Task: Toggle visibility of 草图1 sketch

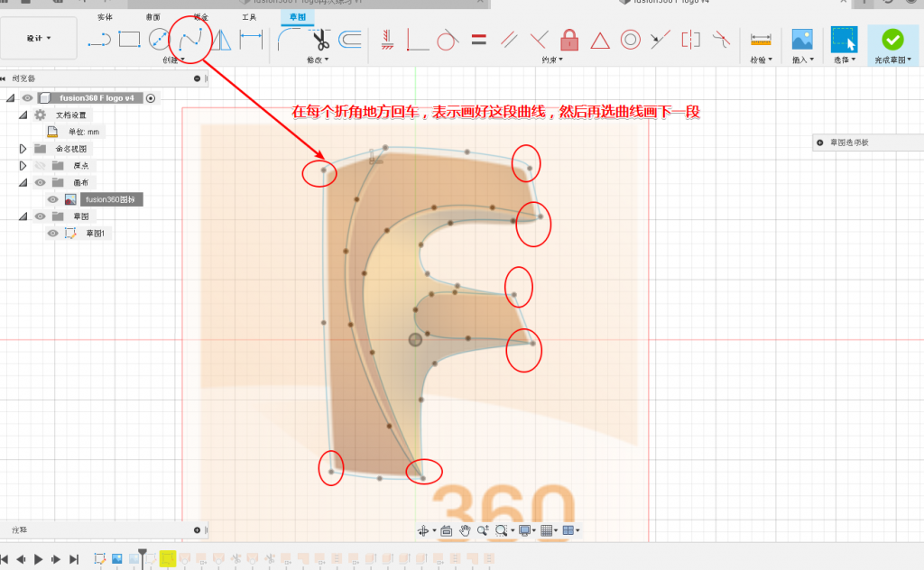Action: coord(52,234)
